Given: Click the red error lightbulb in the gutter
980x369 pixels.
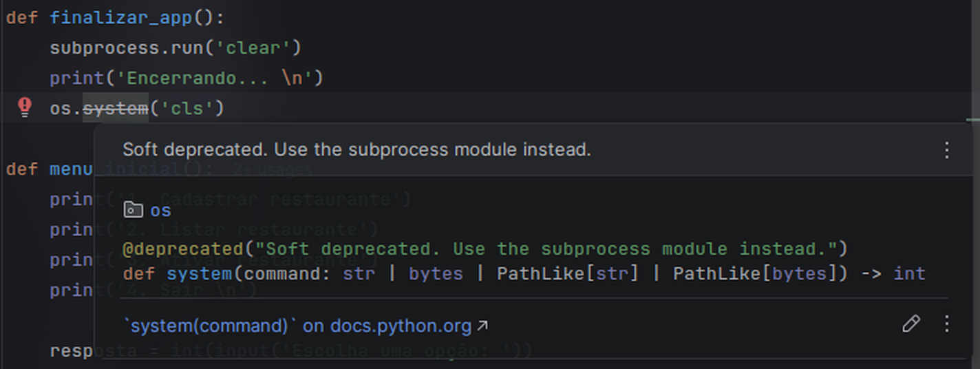Looking at the screenshot, I should point(25,107).
